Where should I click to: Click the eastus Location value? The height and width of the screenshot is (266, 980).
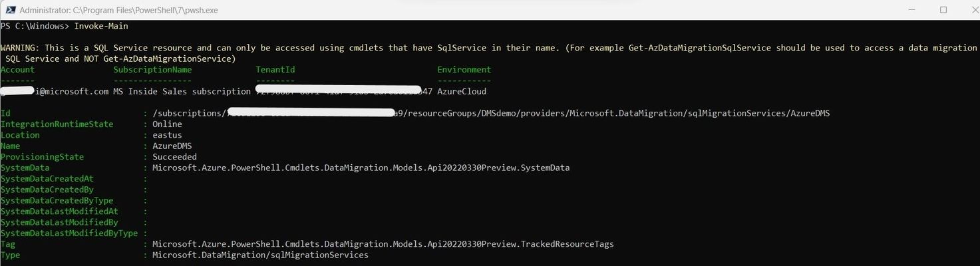tap(167, 135)
